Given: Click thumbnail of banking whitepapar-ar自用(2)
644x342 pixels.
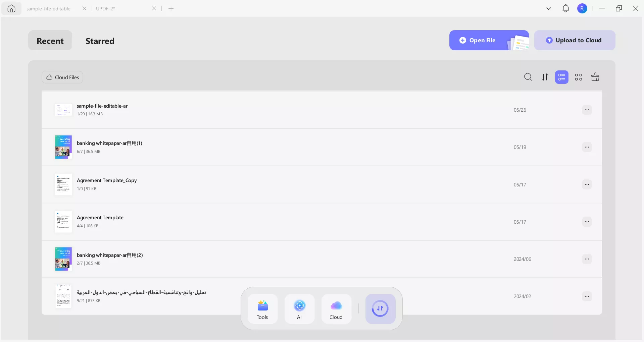Looking at the screenshot, I should [63, 259].
